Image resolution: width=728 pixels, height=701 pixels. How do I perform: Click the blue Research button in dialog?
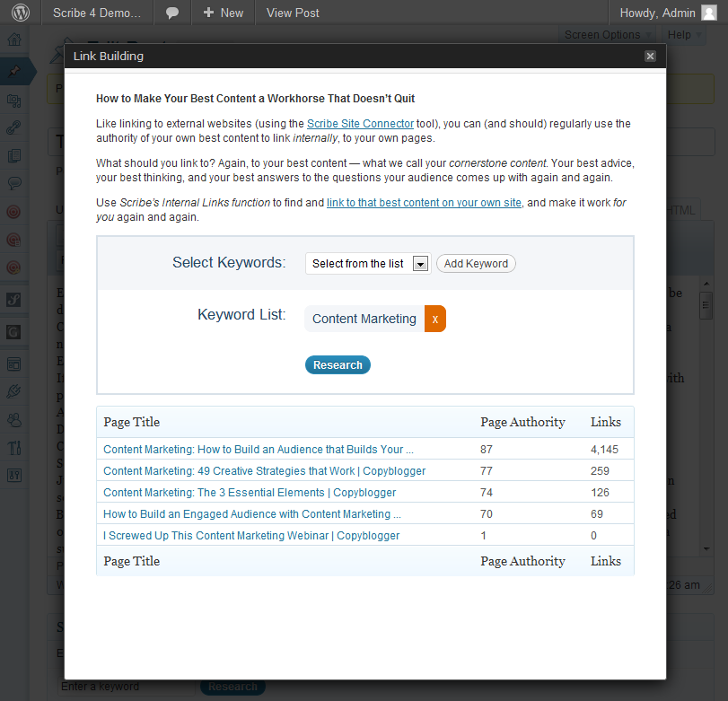click(x=338, y=365)
